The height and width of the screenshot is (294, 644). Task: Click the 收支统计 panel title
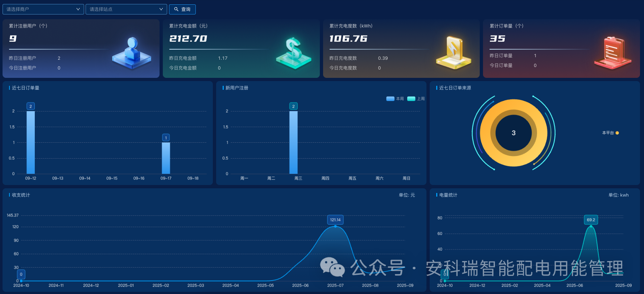[21, 195]
